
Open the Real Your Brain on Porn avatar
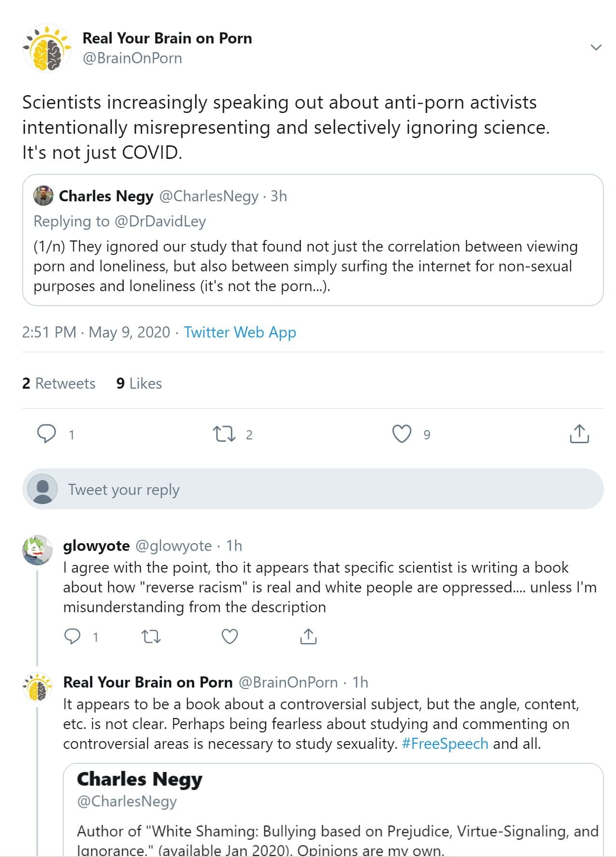[47, 48]
